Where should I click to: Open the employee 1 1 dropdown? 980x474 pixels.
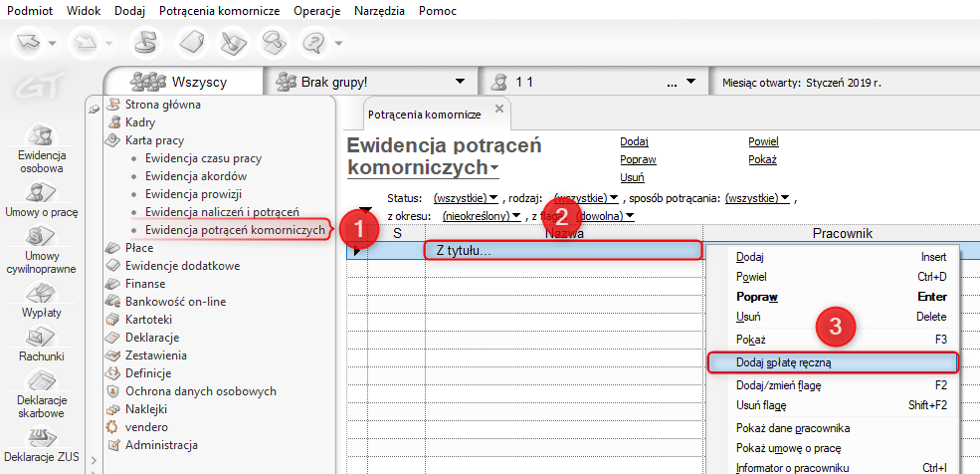tap(690, 82)
